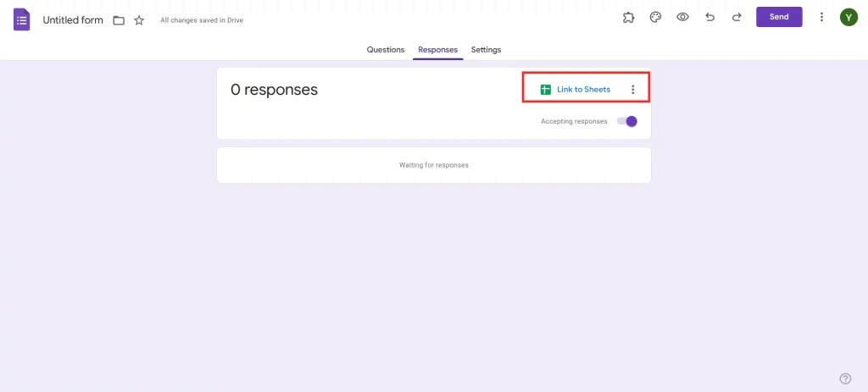Open the add-ons puzzle icon
This screenshot has height=392, width=868.
pos(628,17)
